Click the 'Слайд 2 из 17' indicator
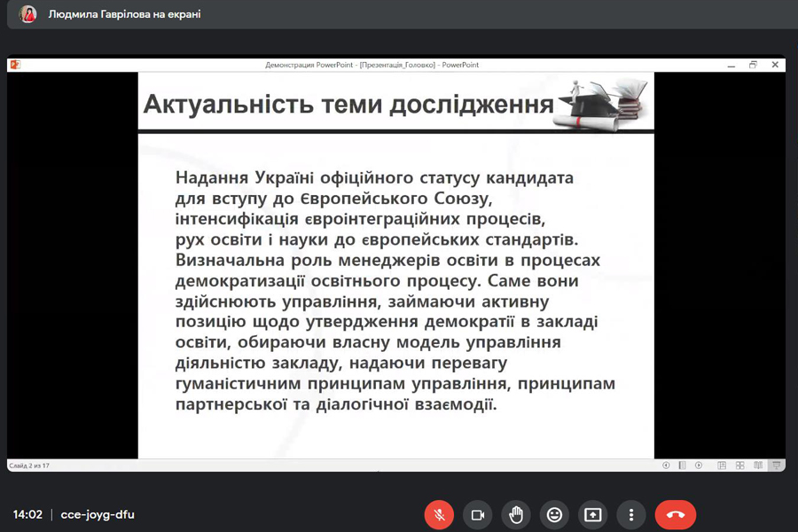The height and width of the screenshot is (532, 798). click(x=29, y=465)
